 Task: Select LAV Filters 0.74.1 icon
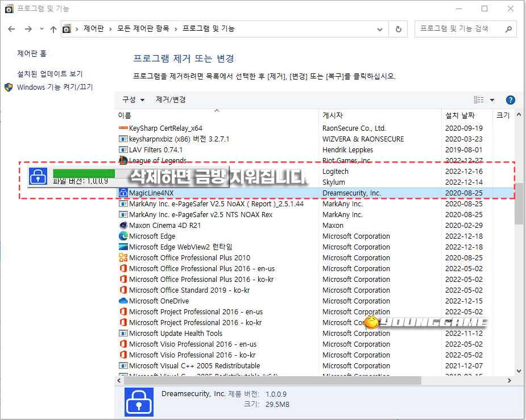pyautogui.click(x=123, y=149)
